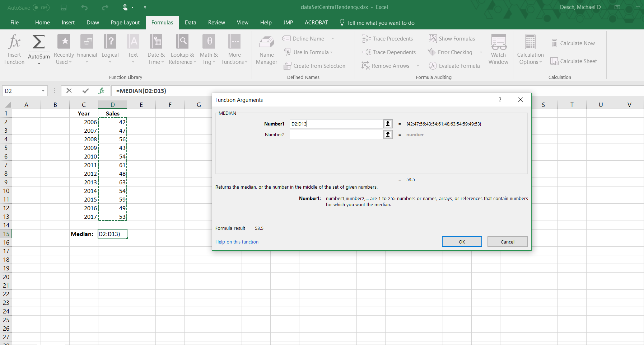Switch to the Data tab
The image size is (644, 345).
tap(190, 23)
